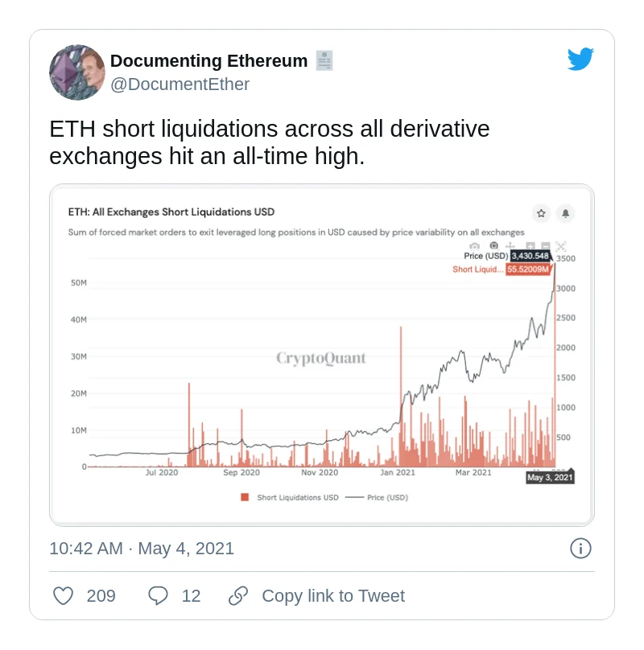Click the chart zoom-in plus button
This screenshot has width=644, height=650.
click(x=530, y=246)
